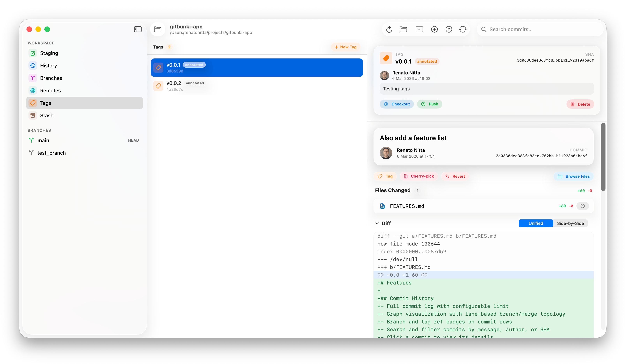Select the v0.0.2 tag row
This screenshot has width=632, height=364.
click(257, 86)
